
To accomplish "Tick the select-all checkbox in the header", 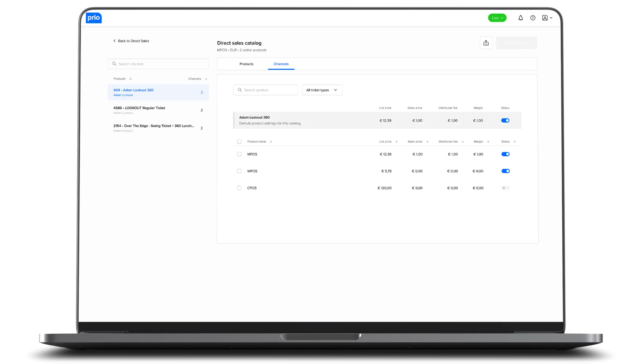I will tap(239, 142).
